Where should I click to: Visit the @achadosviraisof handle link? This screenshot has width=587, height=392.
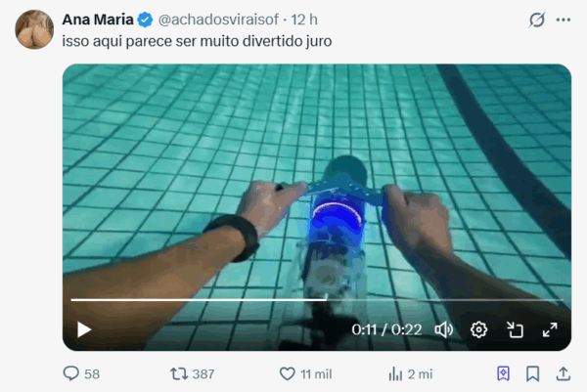[218, 20]
